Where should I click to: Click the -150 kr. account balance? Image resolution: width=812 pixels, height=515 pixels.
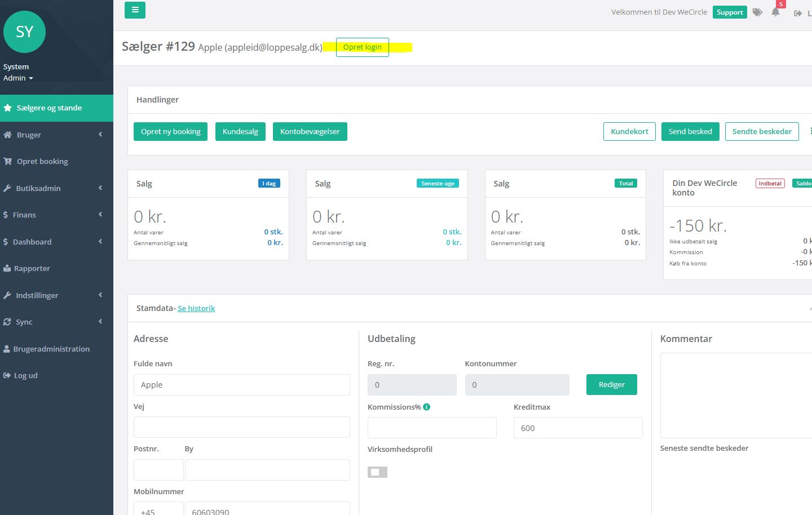(x=698, y=226)
